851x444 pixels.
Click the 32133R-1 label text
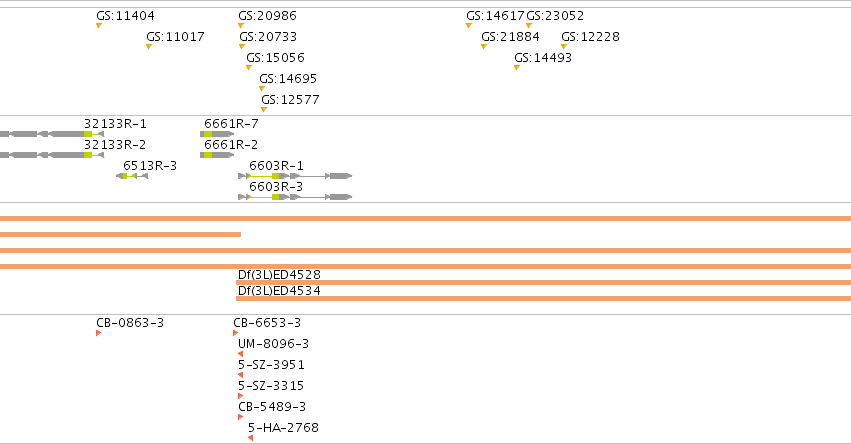(x=115, y=124)
